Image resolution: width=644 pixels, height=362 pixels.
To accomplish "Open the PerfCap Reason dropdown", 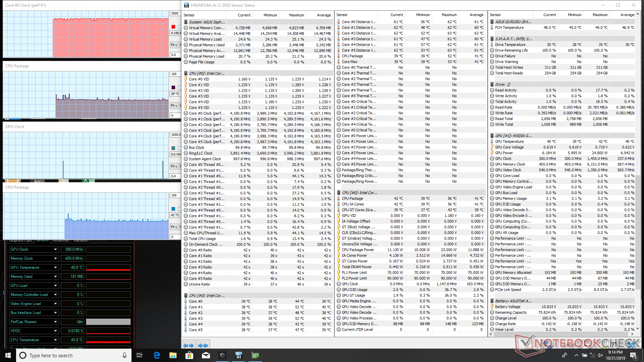I will pyautogui.click(x=55, y=322).
